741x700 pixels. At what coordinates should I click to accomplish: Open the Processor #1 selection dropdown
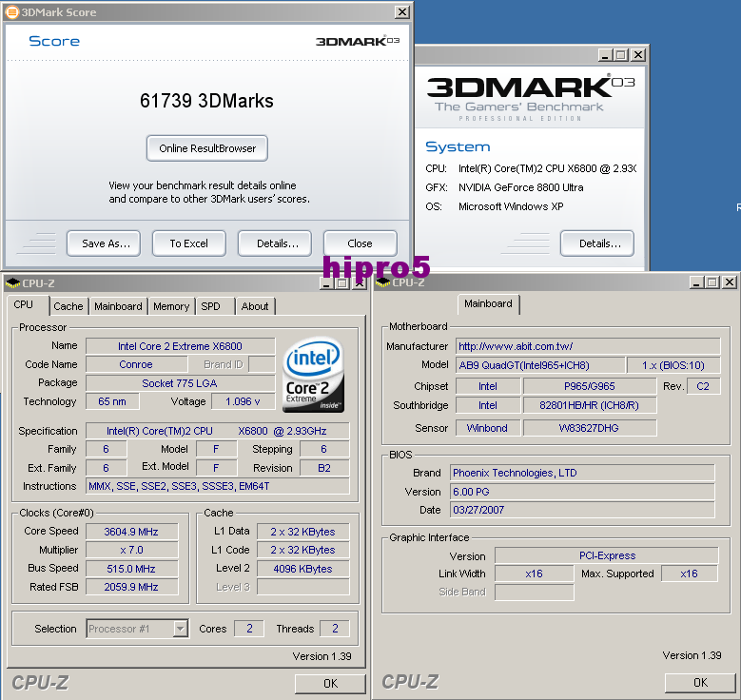click(180, 629)
